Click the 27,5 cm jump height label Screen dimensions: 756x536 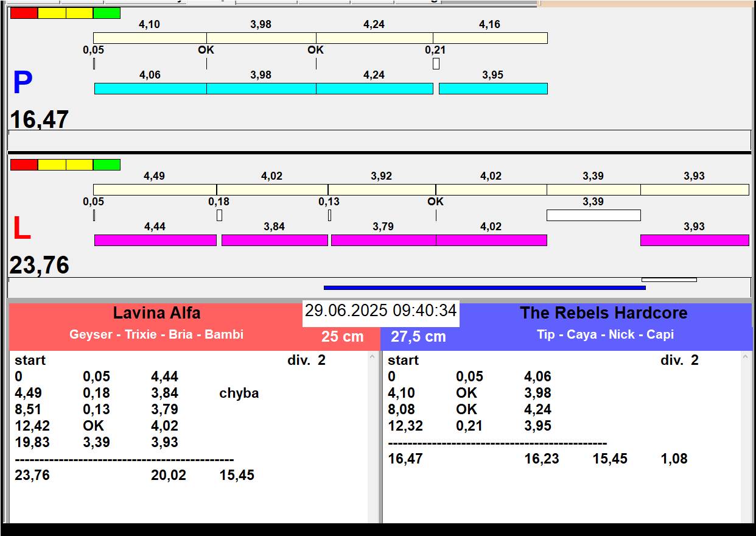pyautogui.click(x=418, y=336)
